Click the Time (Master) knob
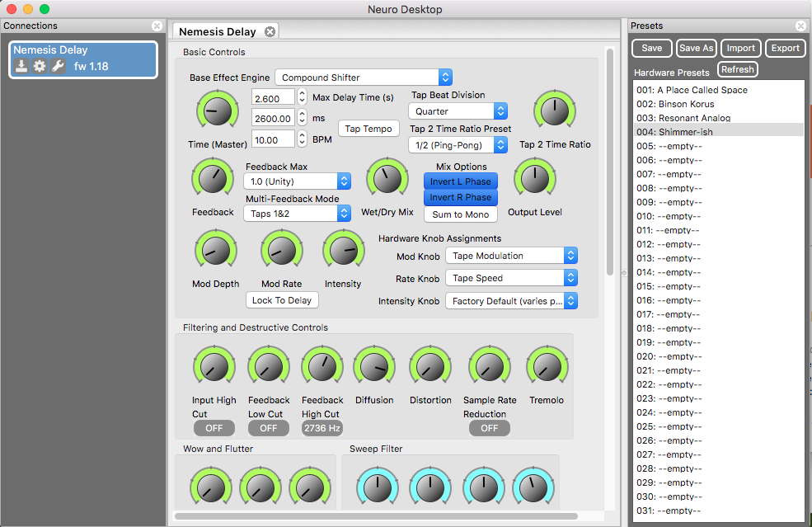Screen dimensions: 812x527 coord(218,111)
